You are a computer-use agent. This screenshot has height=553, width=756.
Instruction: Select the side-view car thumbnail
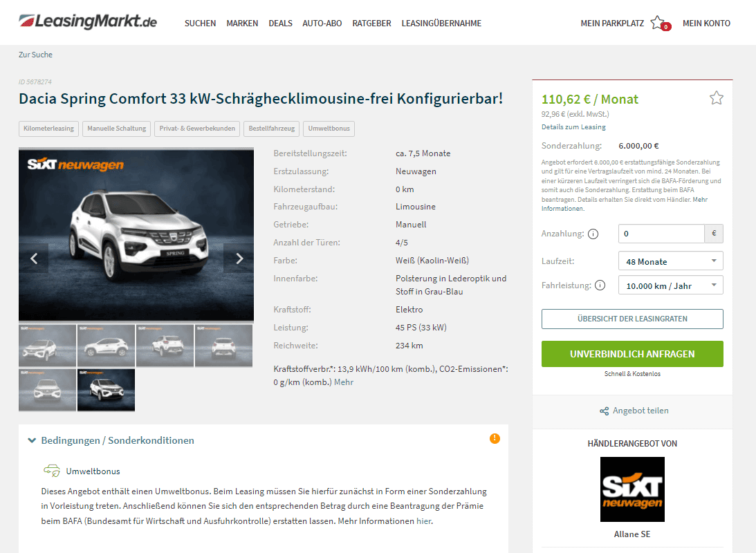pyautogui.click(x=106, y=346)
